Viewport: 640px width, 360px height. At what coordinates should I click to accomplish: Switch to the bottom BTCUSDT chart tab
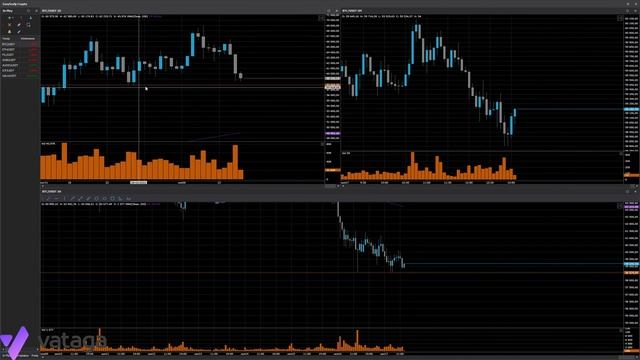click(51, 191)
